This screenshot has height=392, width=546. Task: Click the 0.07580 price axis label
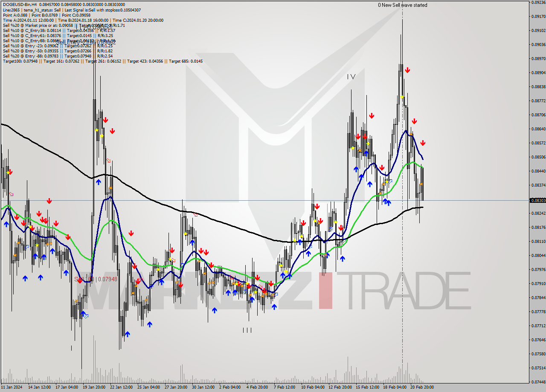coord(539,354)
